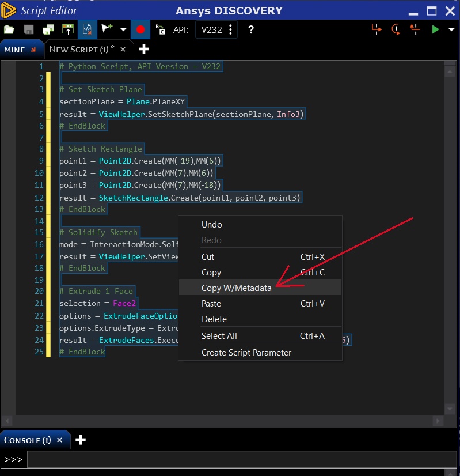Click the circular-arrow debug icon beside Run
This screenshot has height=476, width=460.
[x=396, y=29]
